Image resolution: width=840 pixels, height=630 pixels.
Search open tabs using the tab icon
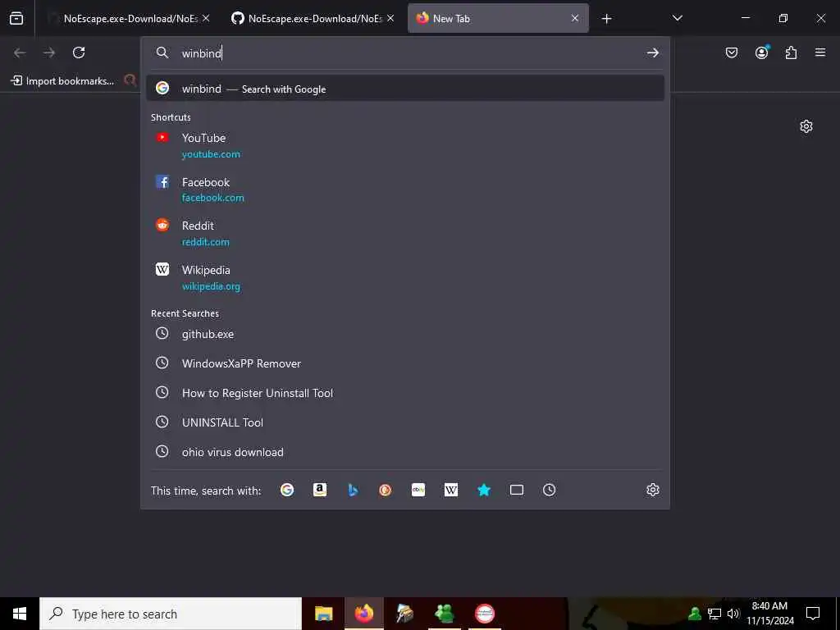pyautogui.click(x=517, y=491)
